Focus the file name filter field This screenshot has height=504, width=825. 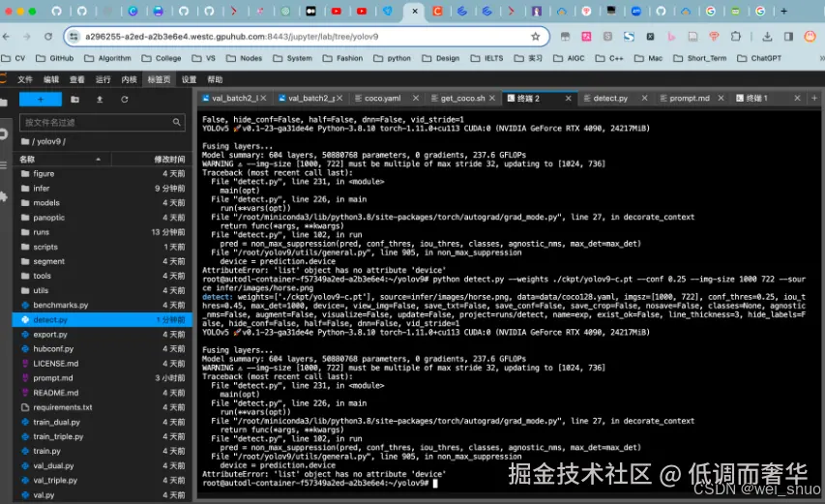pyautogui.click(x=103, y=122)
